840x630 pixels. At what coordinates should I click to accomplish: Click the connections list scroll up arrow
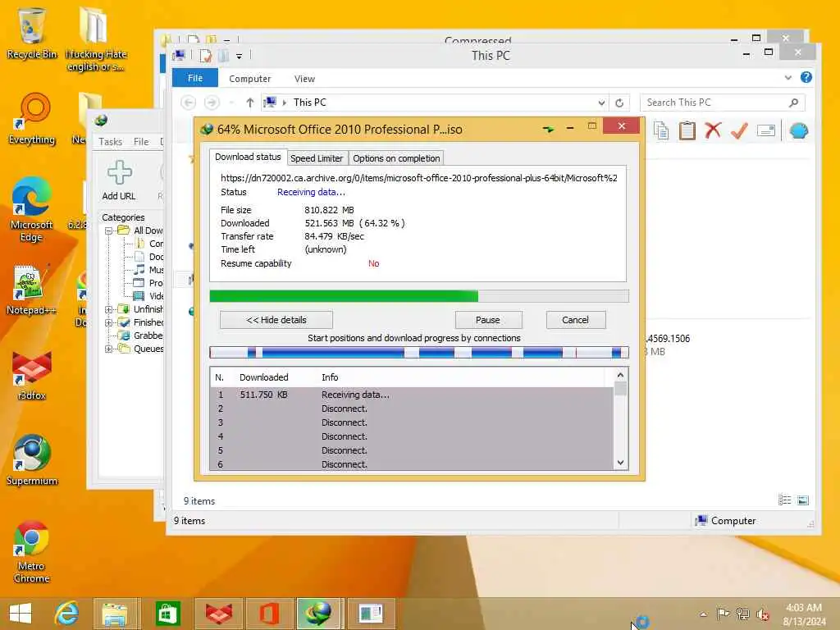[620, 375]
